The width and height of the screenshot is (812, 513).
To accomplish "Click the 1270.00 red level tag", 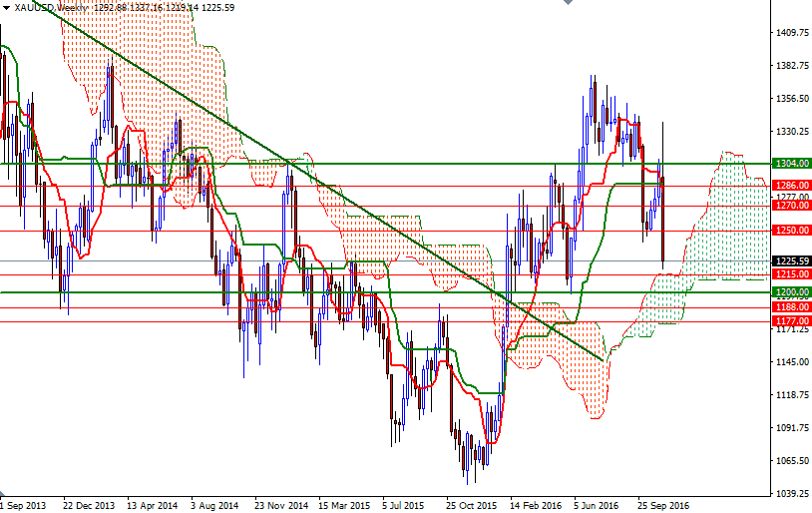I will coord(790,206).
